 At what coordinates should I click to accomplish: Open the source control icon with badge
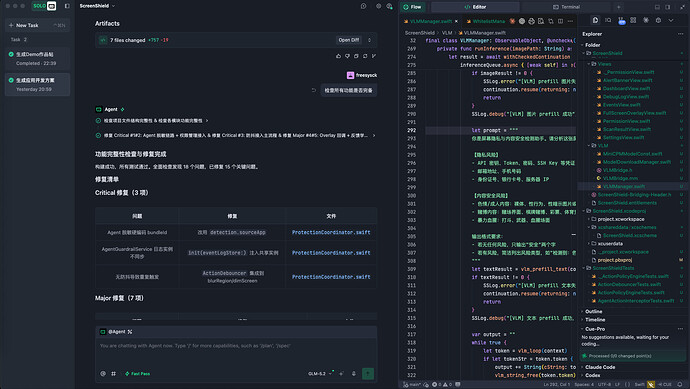click(621, 21)
